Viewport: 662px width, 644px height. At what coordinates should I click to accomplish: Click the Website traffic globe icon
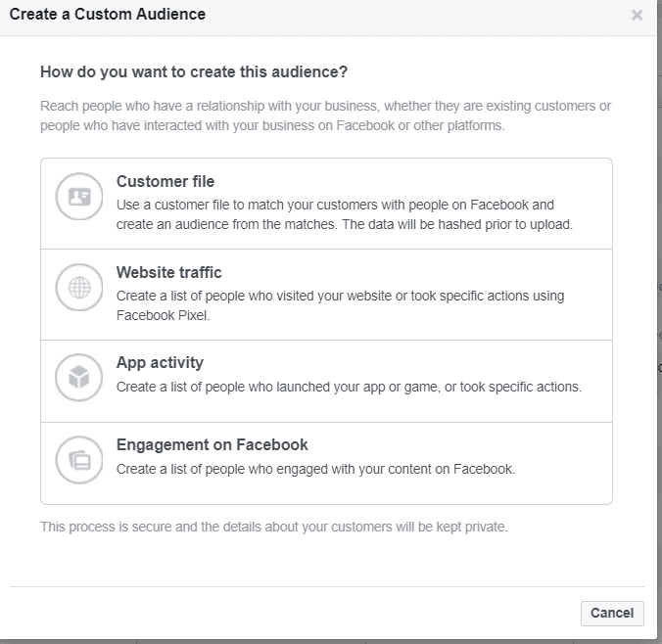pyautogui.click(x=79, y=288)
